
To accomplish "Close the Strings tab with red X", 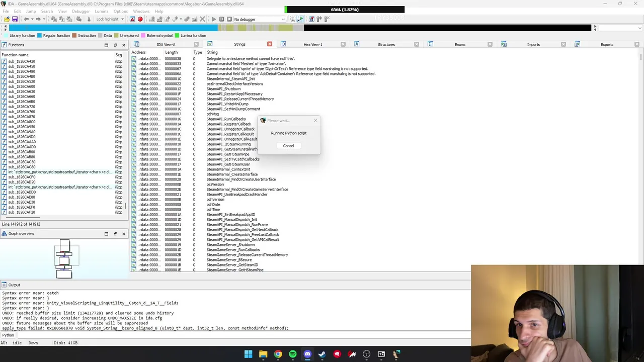I will click(x=269, y=44).
